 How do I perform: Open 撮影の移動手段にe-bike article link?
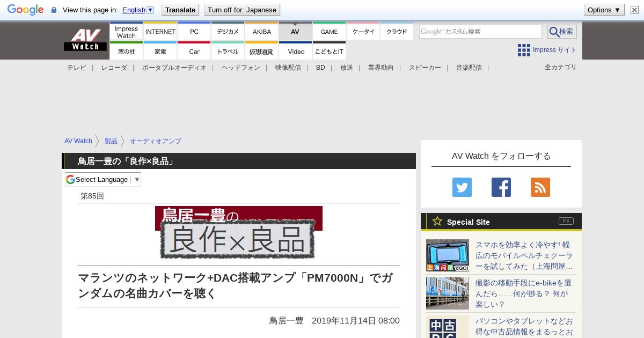pos(523,293)
